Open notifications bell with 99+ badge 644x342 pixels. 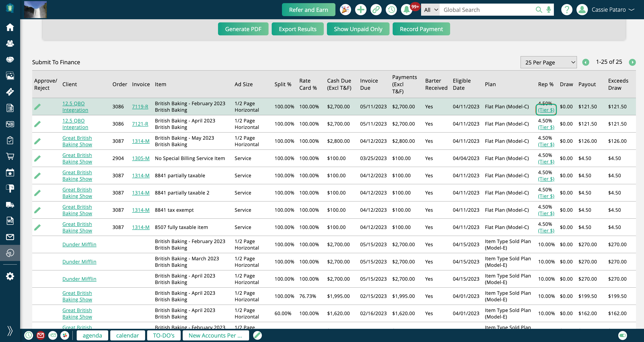[407, 10]
